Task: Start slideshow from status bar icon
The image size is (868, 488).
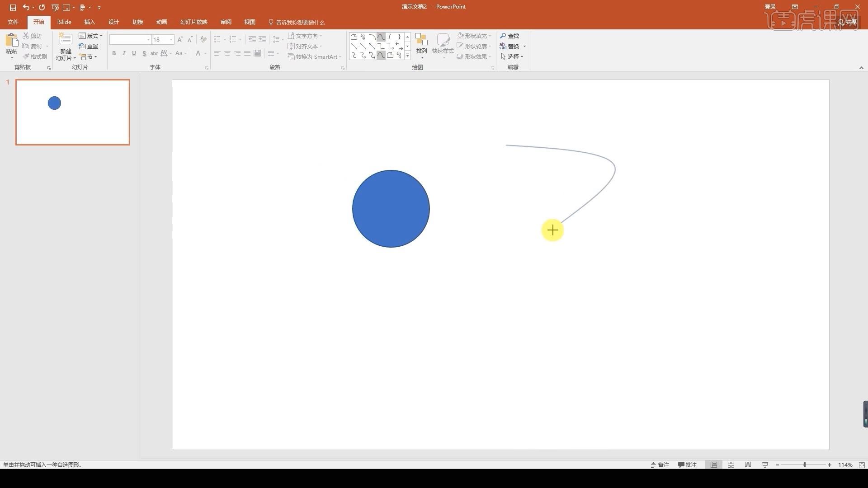Action: pyautogui.click(x=765, y=465)
